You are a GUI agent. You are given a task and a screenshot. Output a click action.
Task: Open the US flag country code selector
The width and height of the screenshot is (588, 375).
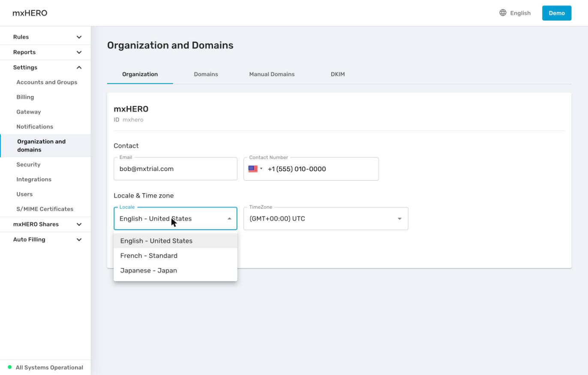pyautogui.click(x=255, y=169)
